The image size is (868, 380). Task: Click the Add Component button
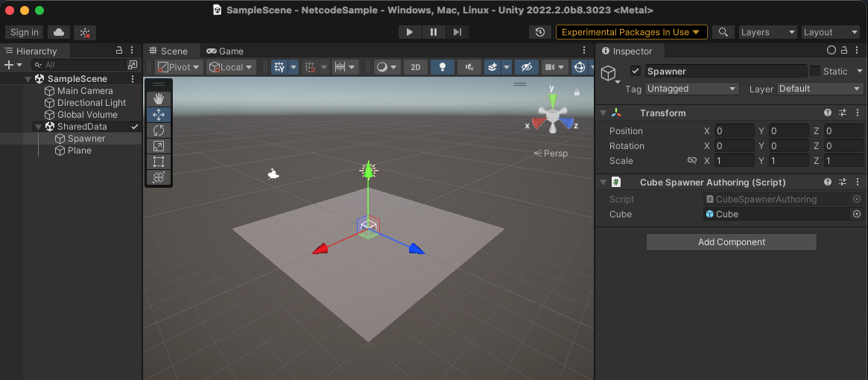[731, 242]
